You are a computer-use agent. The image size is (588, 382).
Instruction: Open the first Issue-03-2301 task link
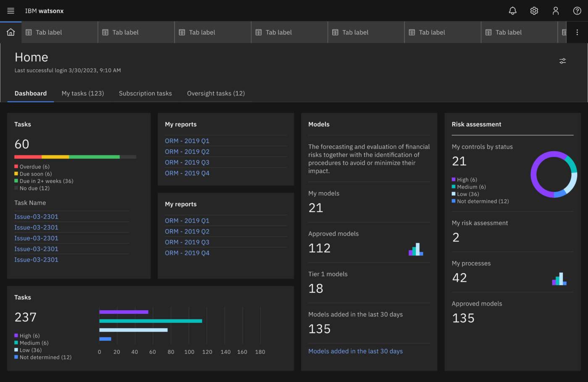(x=36, y=216)
